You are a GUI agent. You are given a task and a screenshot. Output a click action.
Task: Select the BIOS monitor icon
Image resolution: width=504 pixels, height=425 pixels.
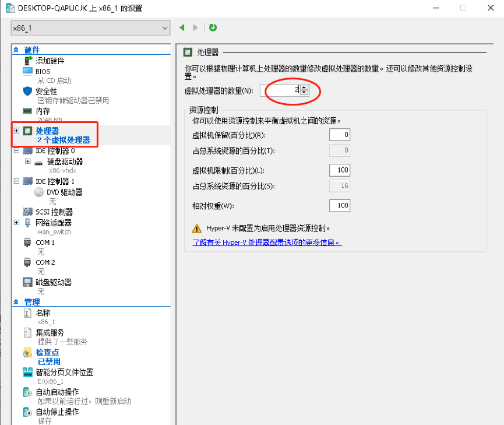27,71
